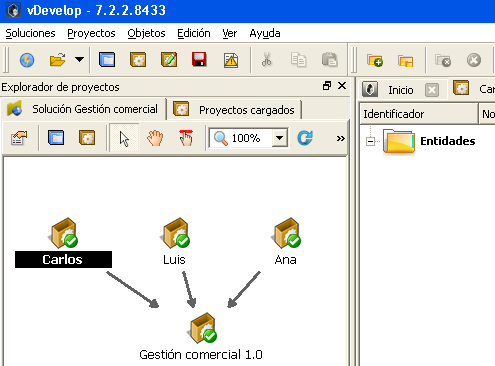
Task: Expand the open folder dropdown arrow
Action: click(79, 60)
